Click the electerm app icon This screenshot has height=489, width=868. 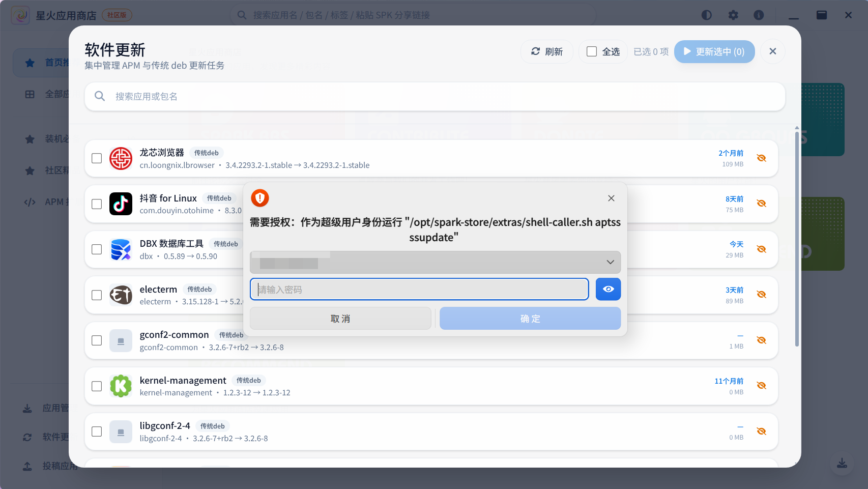[x=121, y=295]
